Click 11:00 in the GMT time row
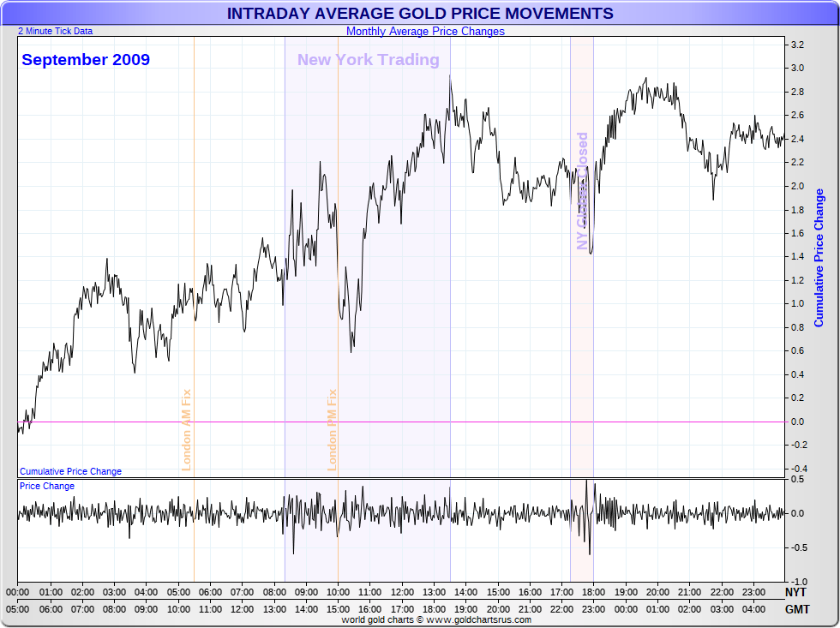The image size is (840, 628). tap(210, 609)
